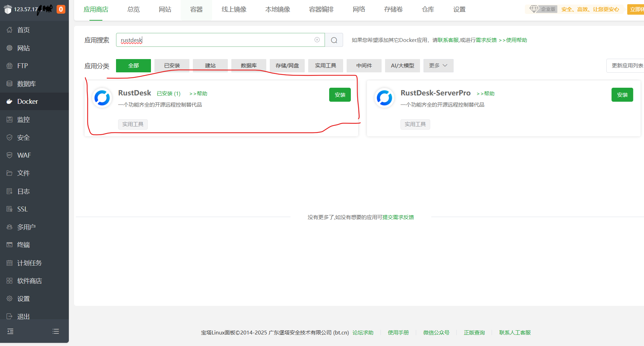
Task: Switch to the 仓库 tab
Action: tap(428, 9)
